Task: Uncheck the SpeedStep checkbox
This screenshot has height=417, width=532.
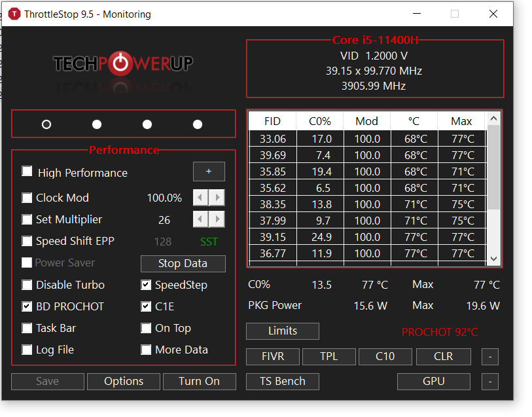Action: coord(146,285)
